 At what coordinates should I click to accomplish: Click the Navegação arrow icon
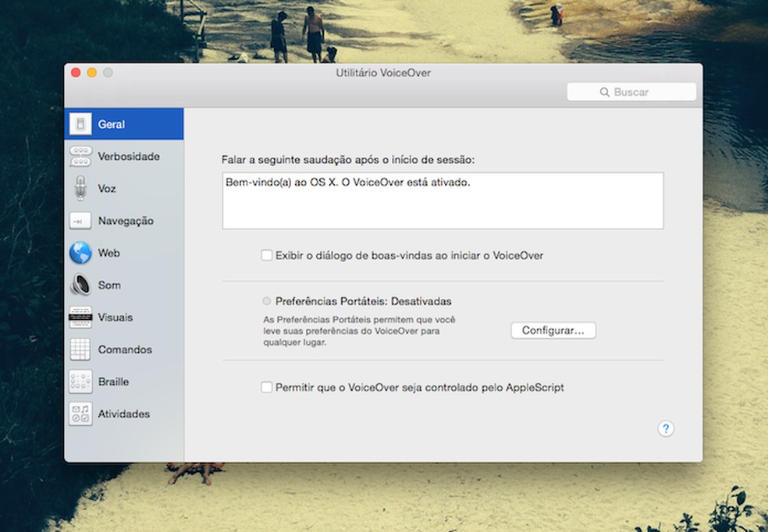(80, 221)
